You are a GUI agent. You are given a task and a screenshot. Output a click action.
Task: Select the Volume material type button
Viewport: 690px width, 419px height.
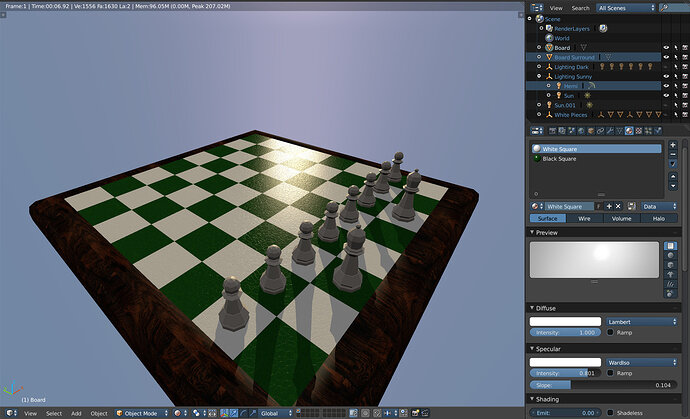point(621,218)
